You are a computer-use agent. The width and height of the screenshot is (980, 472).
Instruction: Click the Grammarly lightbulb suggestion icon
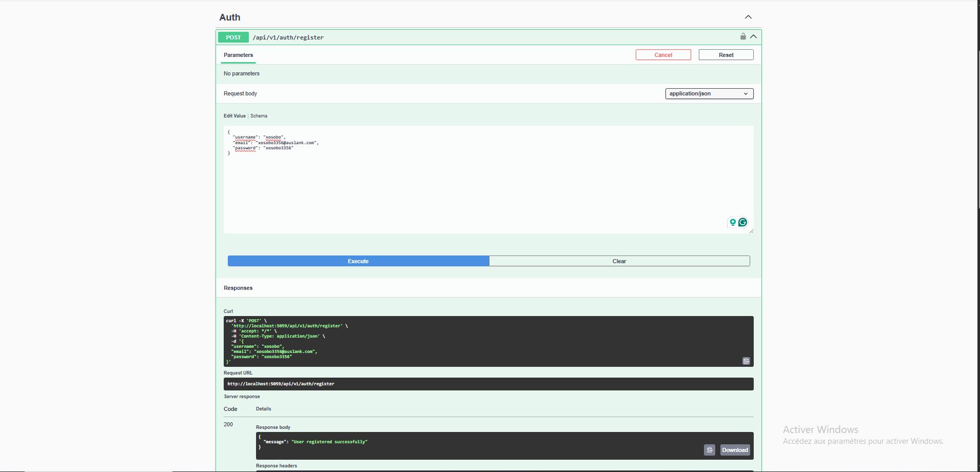733,222
